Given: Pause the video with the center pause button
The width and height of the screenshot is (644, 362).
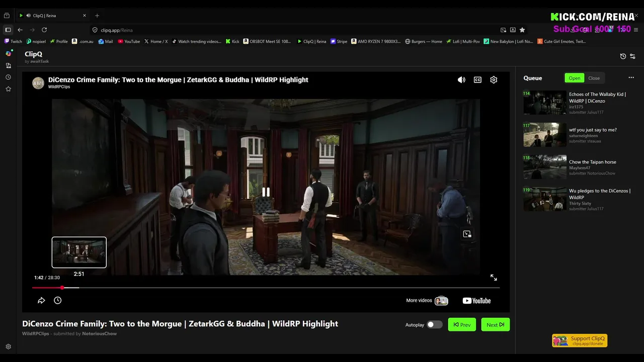Looking at the screenshot, I should coord(266,192).
